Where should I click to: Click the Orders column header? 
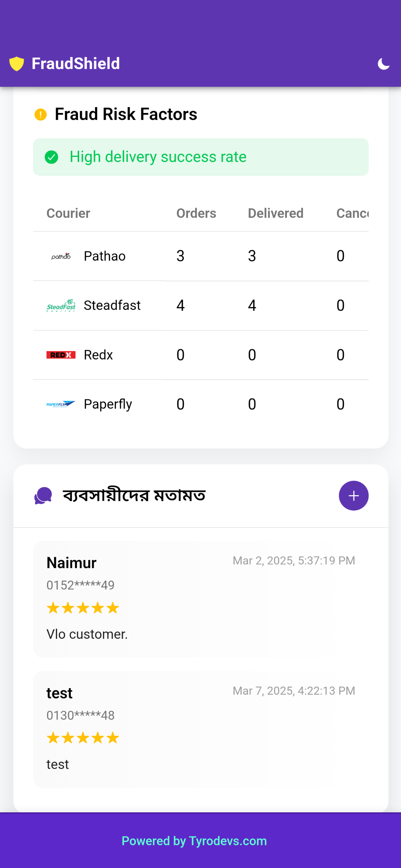[196, 213]
